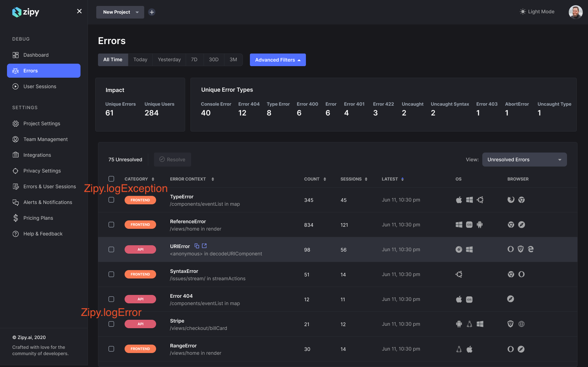Click the copy icon next to URIError
This screenshot has height=367, width=588.
tap(197, 246)
